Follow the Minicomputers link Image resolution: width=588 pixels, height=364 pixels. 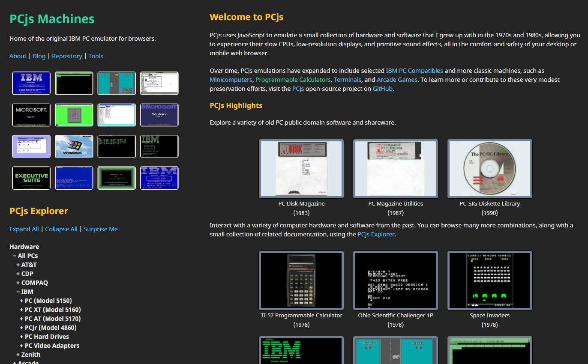[x=231, y=80]
